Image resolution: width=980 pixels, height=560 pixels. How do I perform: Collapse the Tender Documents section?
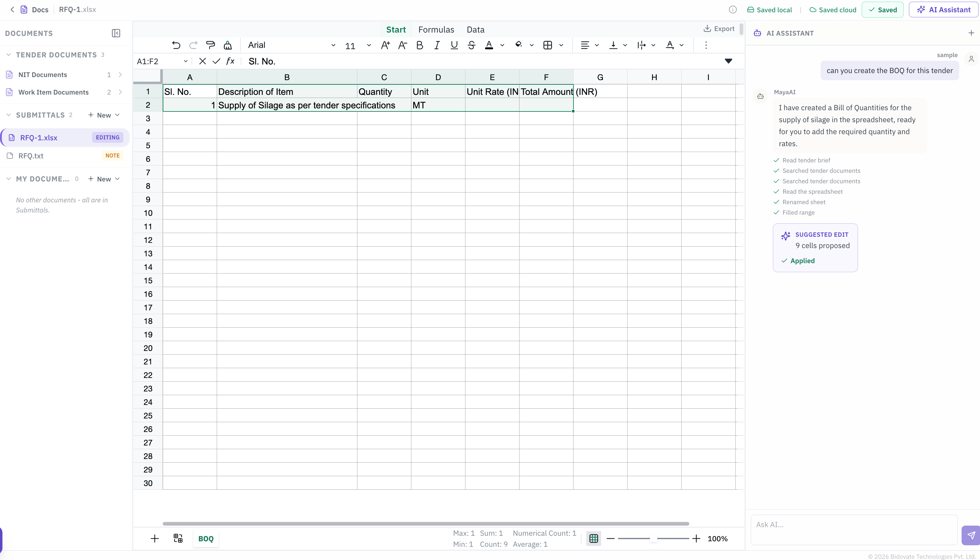point(9,55)
